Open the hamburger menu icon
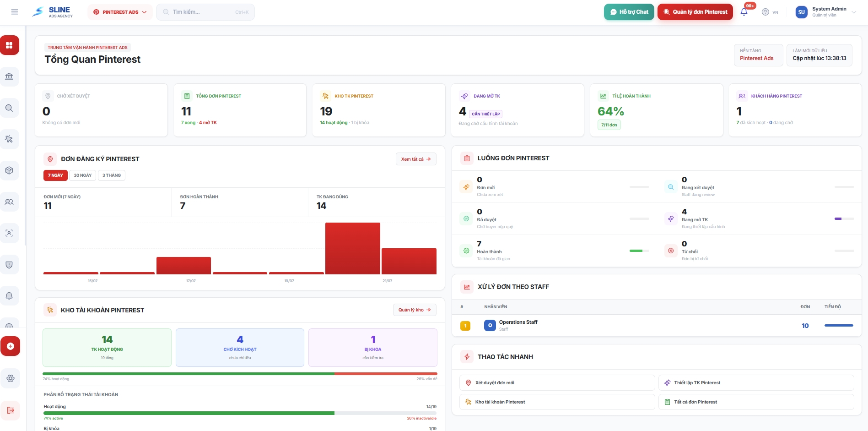Screen dimensions: 868x431 [15, 12]
